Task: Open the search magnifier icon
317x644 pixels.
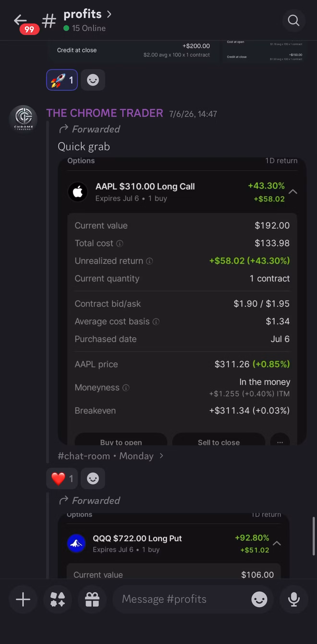Action: pyautogui.click(x=294, y=20)
